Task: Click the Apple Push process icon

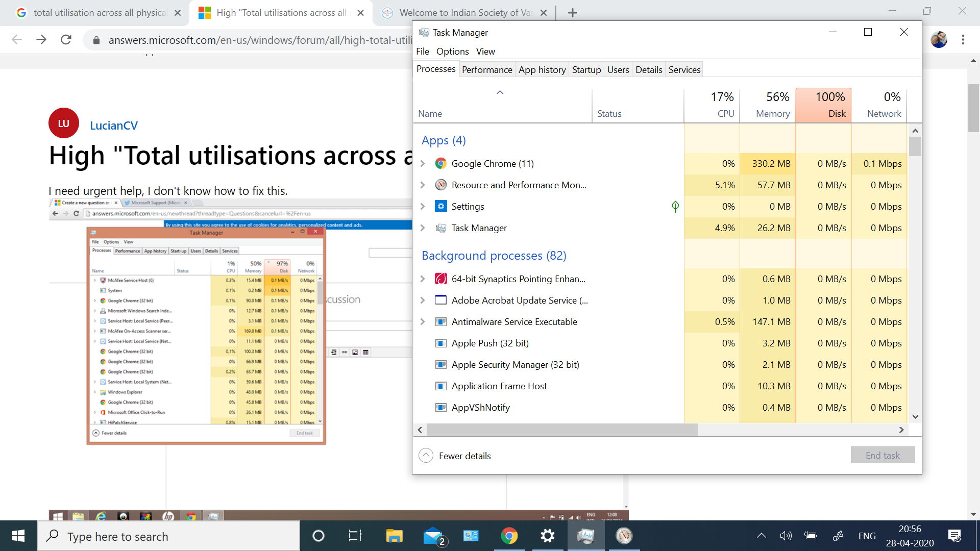Action: (x=440, y=343)
